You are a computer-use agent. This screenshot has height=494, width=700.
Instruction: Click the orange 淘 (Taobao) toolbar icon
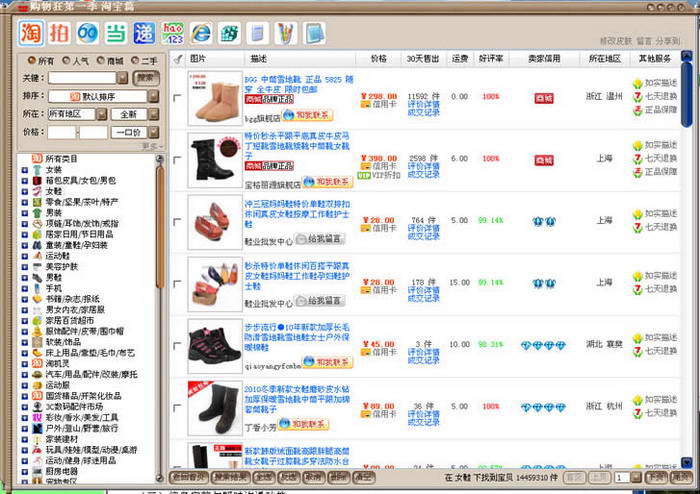tap(31, 31)
